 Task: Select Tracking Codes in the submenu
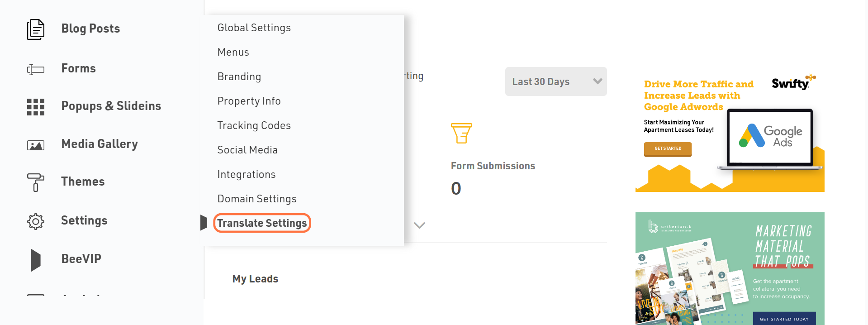[x=254, y=125]
